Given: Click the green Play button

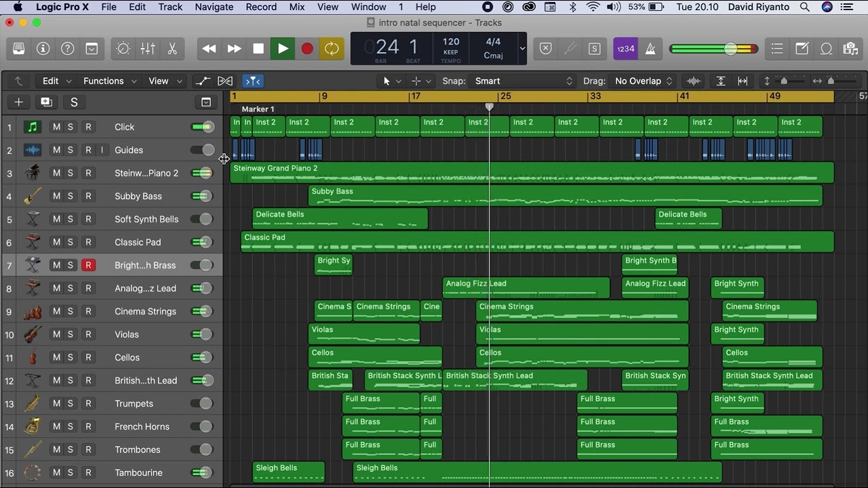Looking at the screenshot, I should click(x=283, y=49).
